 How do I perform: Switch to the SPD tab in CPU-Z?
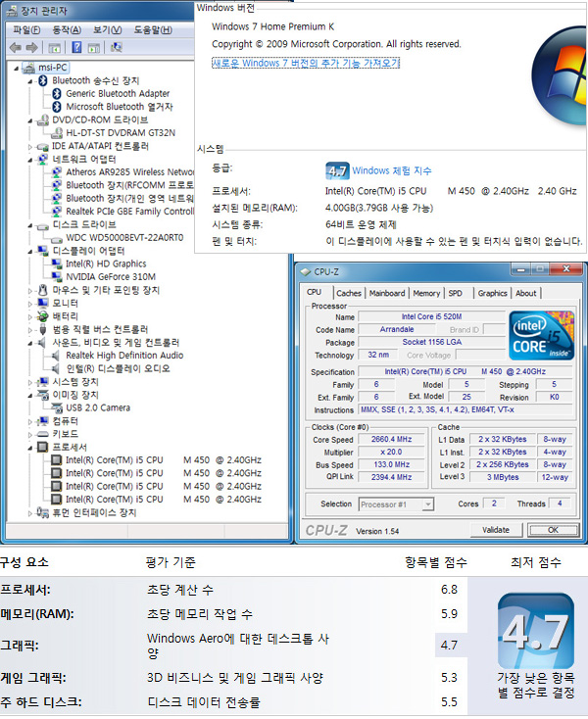pyautogui.click(x=455, y=293)
